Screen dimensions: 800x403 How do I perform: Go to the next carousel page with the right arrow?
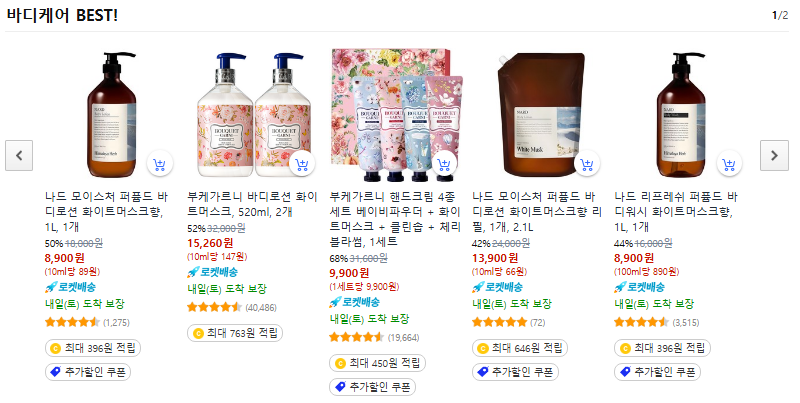tap(774, 156)
